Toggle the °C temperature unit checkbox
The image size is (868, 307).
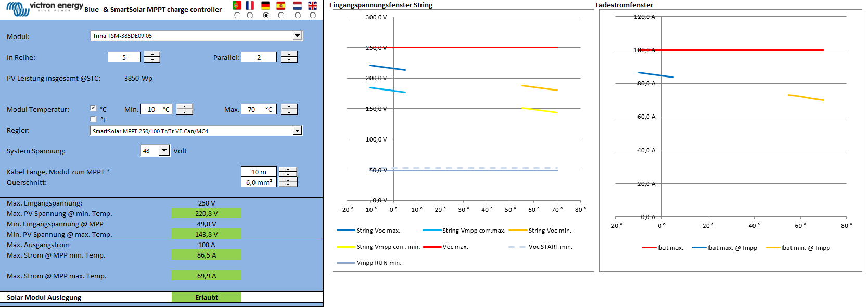click(x=93, y=108)
